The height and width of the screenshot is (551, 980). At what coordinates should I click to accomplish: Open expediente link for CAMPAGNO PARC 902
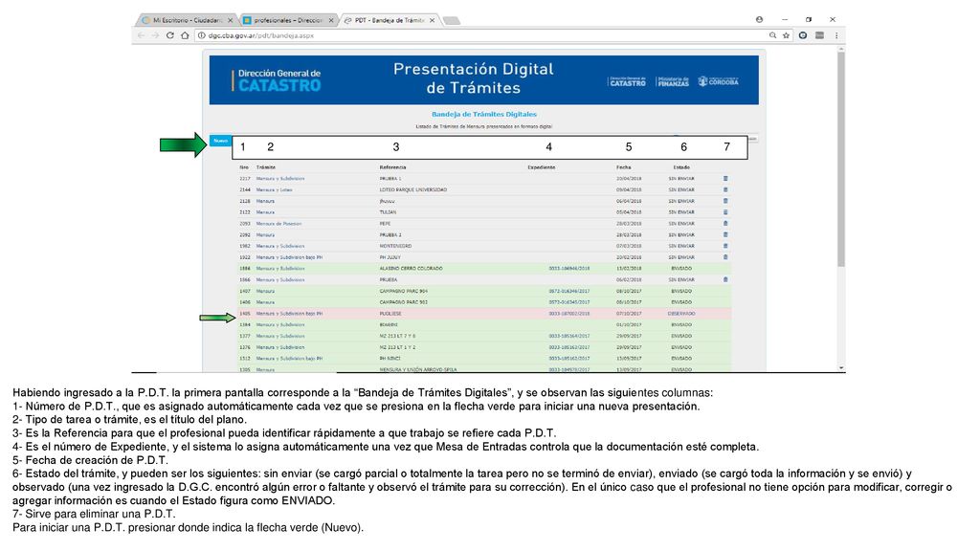[569, 302]
